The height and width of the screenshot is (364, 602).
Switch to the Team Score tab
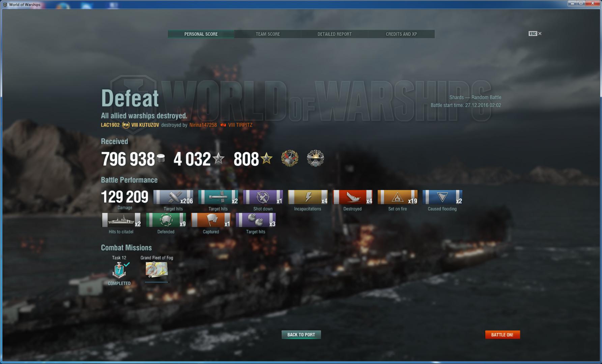tap(268, 34)
